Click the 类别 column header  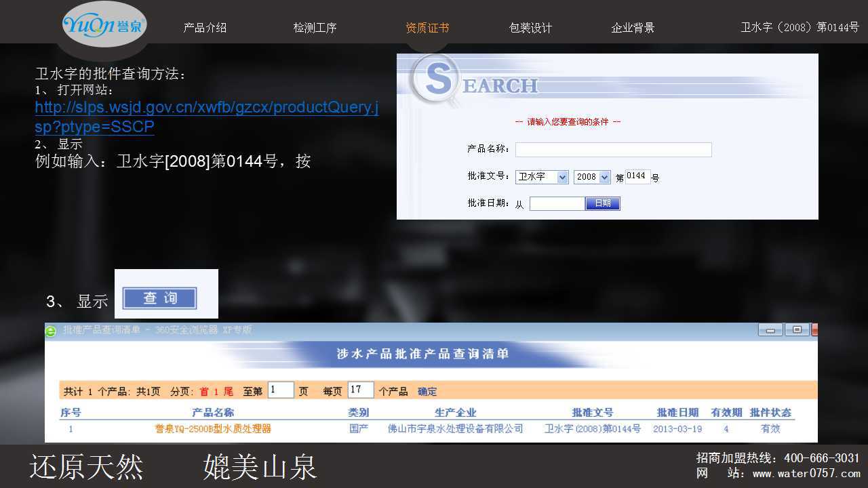click(x=359, y=412)
